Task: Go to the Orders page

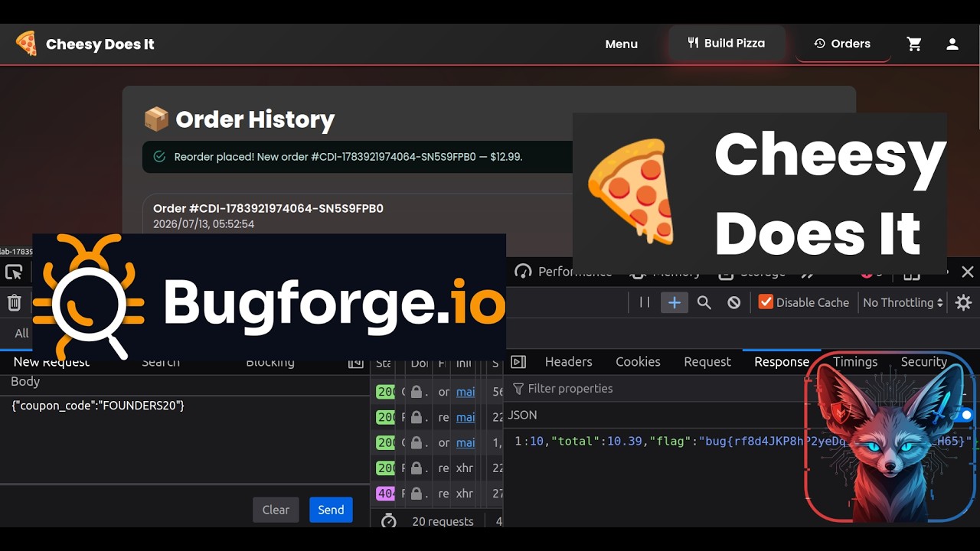Action: coord(842,44)
